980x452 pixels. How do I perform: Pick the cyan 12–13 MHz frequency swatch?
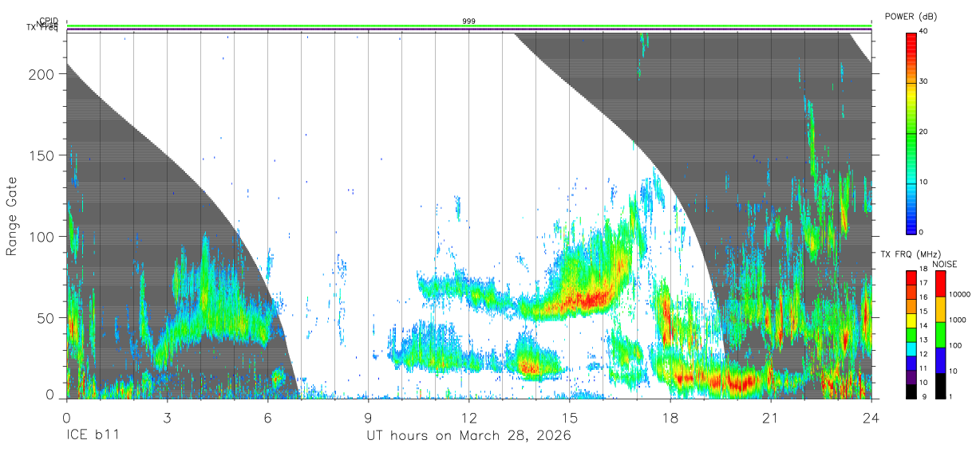tap(911, 348)
